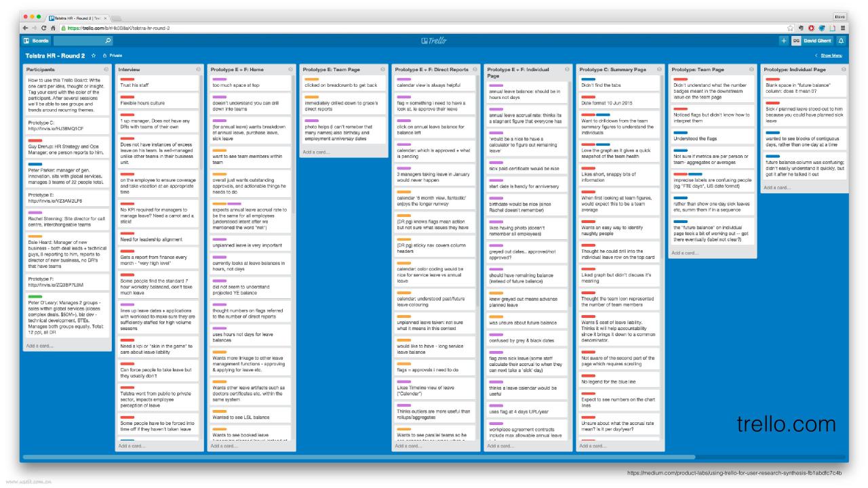This screenshot has height=488, width=868.
Task: Add a card to the Interview list
Action: pyautogui.click(x=132, y=446)
